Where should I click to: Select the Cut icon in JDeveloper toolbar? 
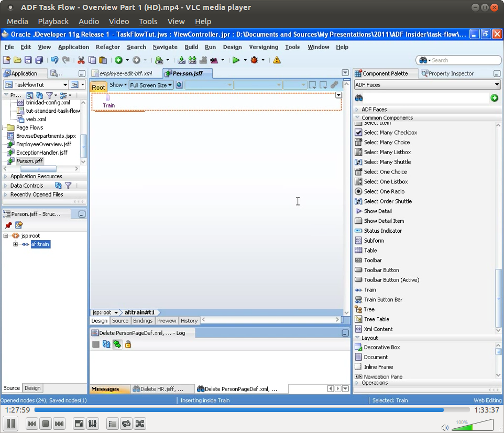tap(81, 60)
